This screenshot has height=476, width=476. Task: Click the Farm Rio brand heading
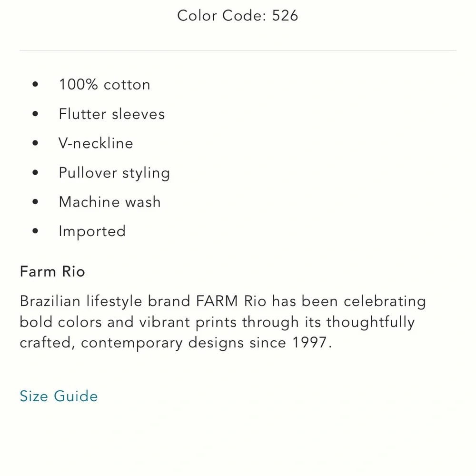tap(52, 272)
